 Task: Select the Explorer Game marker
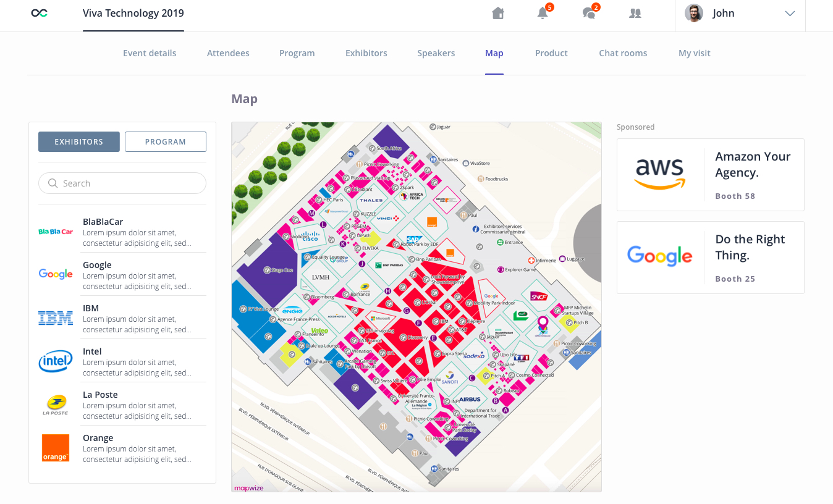pos(501,270)
